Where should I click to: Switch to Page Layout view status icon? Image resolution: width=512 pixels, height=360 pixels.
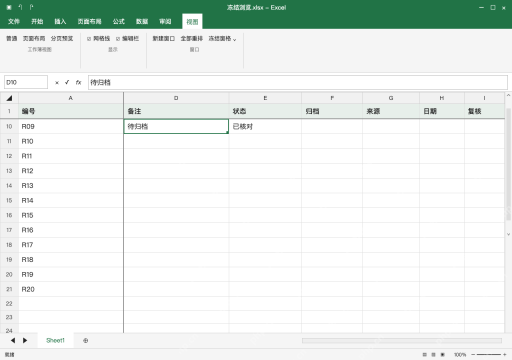coord(433,355)
